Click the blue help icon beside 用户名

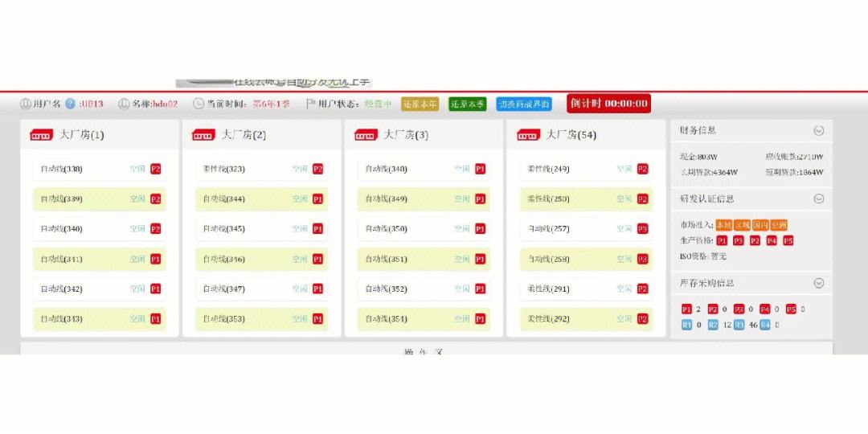click(70, 104)
